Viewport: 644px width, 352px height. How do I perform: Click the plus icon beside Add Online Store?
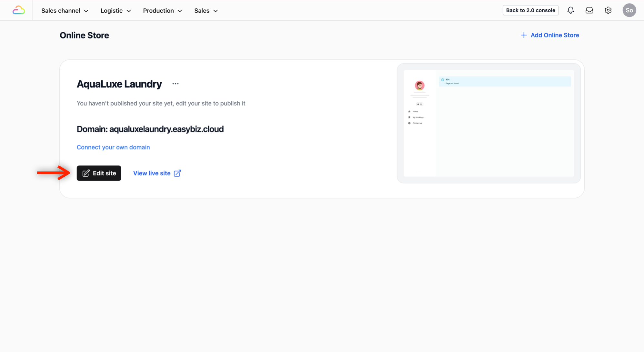pyautogui.click(x=523, y=35)
